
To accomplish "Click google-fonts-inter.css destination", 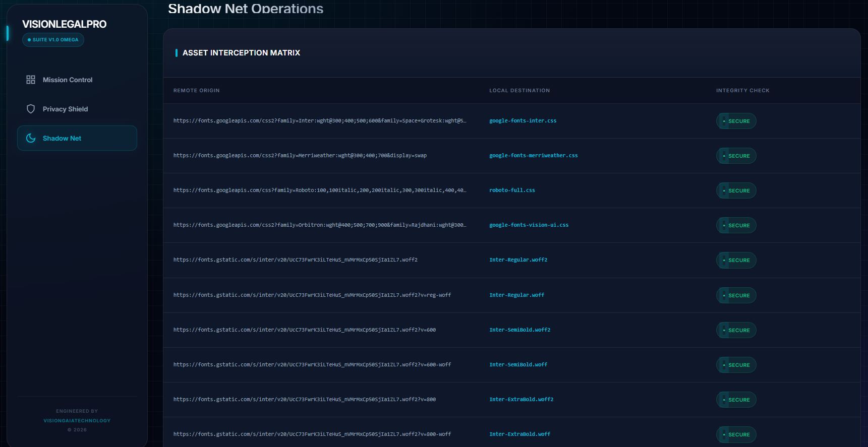I will point(523,121).
